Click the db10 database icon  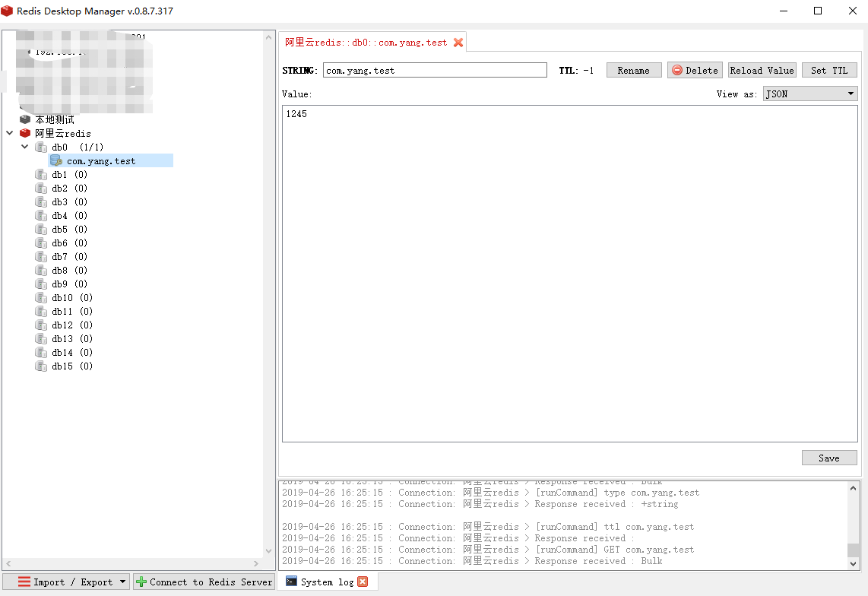(41, 297)
